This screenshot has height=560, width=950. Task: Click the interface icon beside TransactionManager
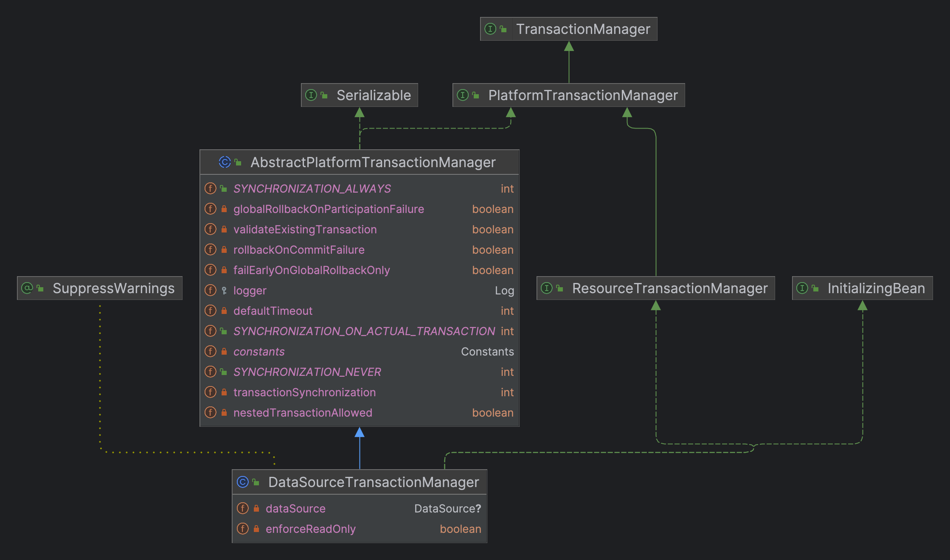click(490, 29)
